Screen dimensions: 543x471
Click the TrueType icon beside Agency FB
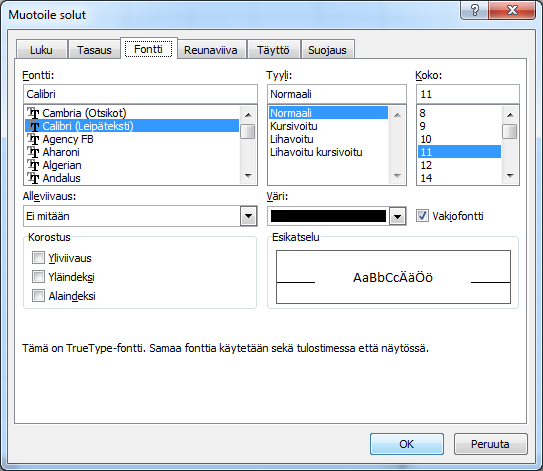34,139
